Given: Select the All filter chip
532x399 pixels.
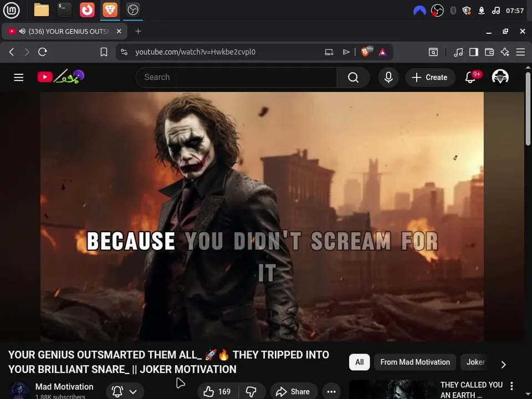Looking at the screenshot, I should 359,362.
